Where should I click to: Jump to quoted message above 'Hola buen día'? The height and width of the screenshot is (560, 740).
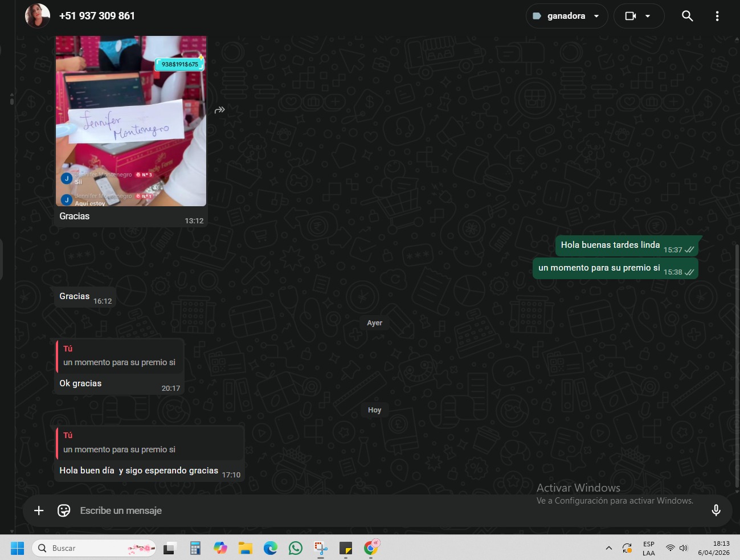point(150,443)
